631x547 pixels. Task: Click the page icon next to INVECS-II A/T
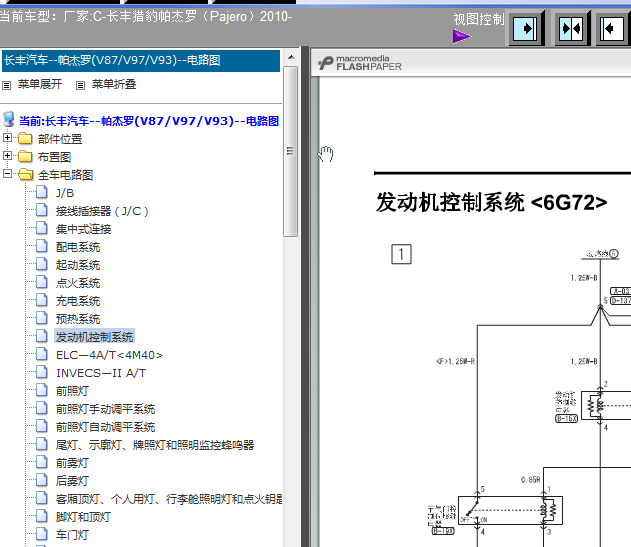coord(41,372)
